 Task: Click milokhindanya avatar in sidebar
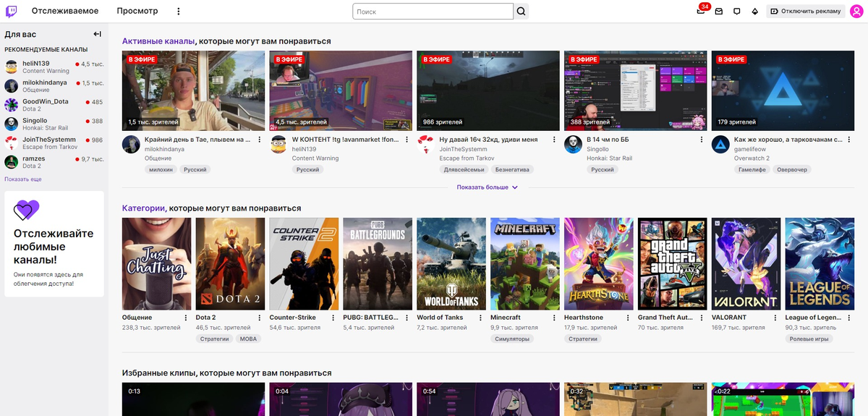click(12, 86)
